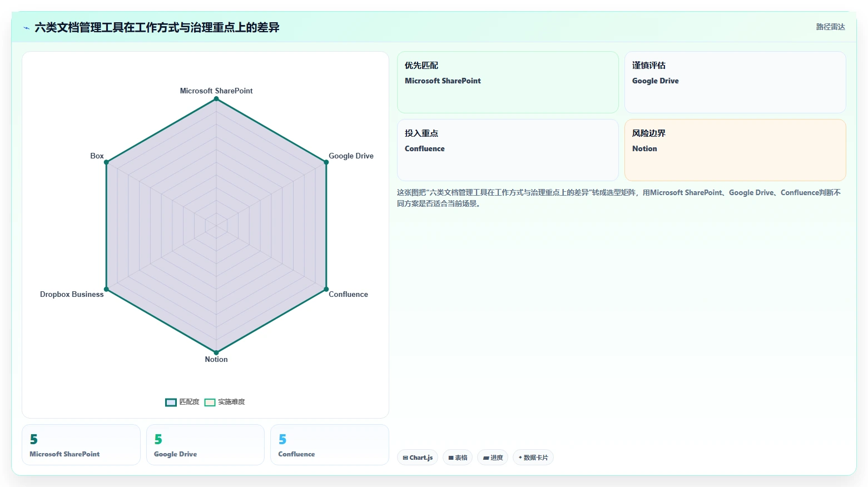Click the Box radar data point
Viewport: 868px width, 487px height.
[x=106, y=162]
